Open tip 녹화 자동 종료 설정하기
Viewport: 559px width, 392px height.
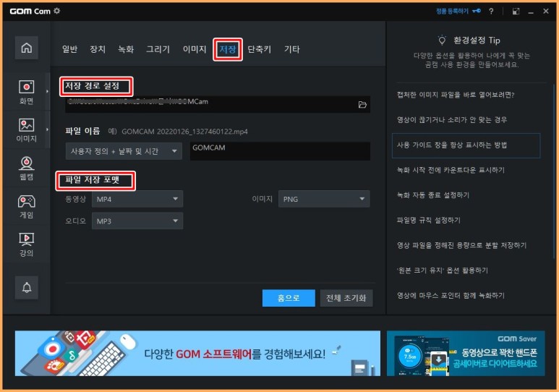[433, 195]
